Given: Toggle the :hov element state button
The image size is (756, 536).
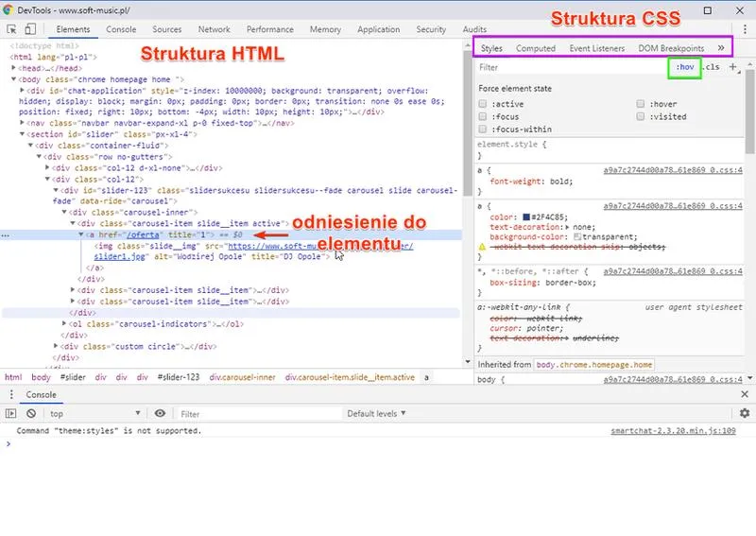Looking at the screenshot, I should (x=684, y=67).
